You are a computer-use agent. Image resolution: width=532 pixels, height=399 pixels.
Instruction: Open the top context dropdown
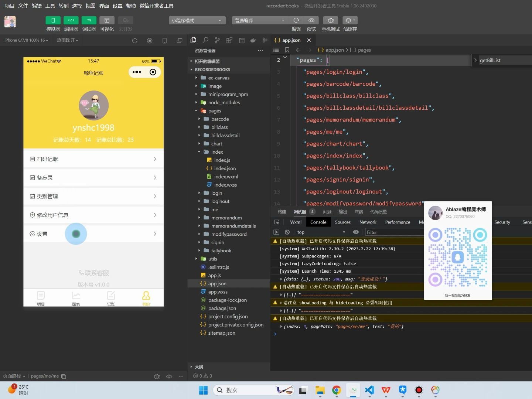(321, 232)
